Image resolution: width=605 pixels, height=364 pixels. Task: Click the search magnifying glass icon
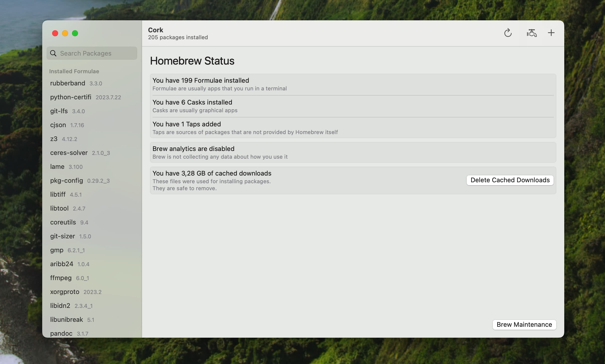point(53,53)
